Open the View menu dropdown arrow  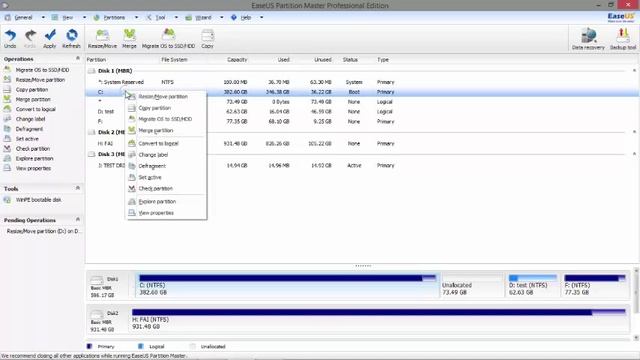[x=84, y=18]
